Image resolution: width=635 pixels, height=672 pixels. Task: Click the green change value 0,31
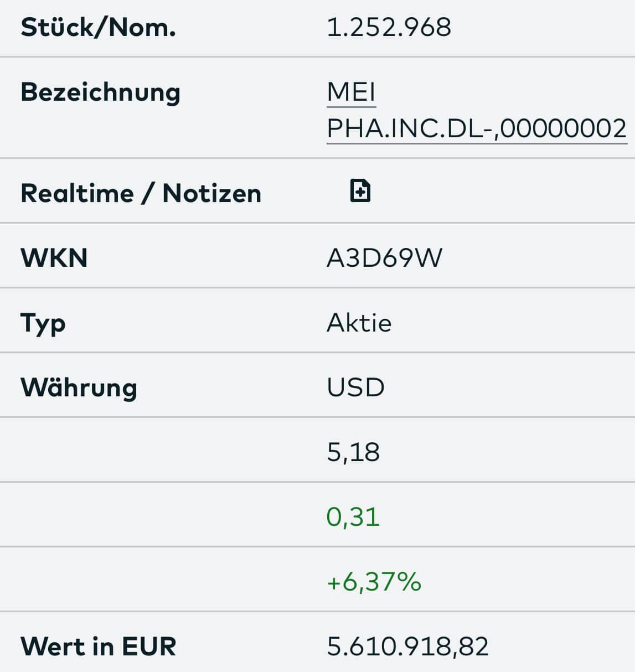coord(353,517)
